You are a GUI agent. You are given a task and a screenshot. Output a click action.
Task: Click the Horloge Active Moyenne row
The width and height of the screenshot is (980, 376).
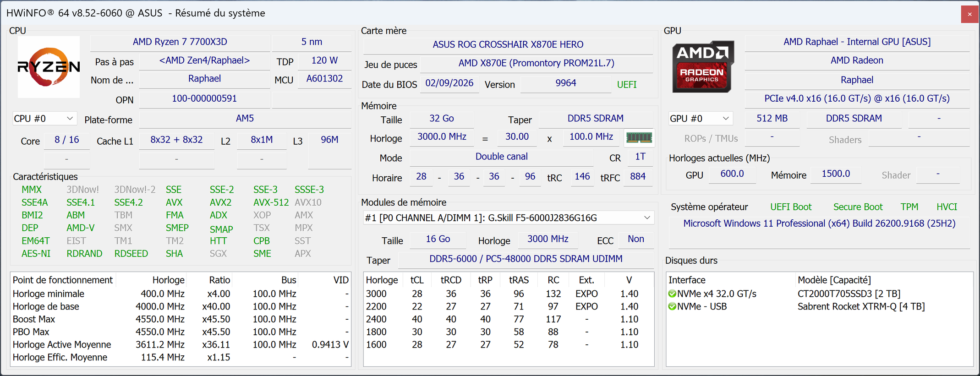coord(181,344)
